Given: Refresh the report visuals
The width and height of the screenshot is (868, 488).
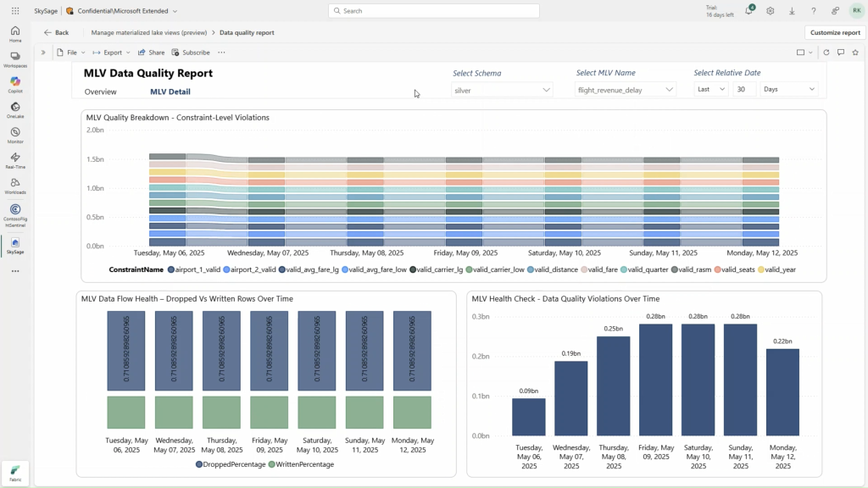Looking at the screenshot, I should pos(826,52).
